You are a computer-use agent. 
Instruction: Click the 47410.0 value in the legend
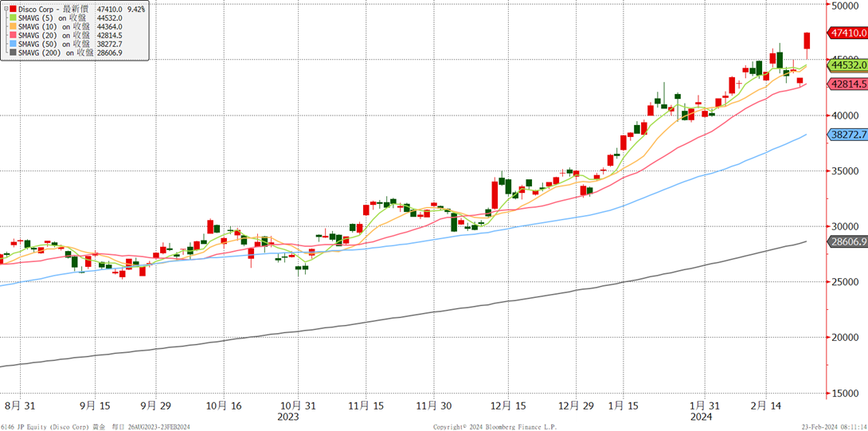(x=109, y=10)
